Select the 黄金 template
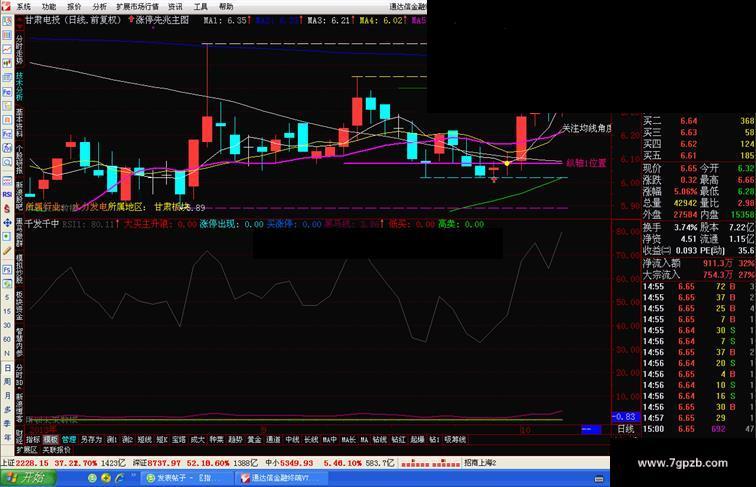 click(x=254, y=440)
